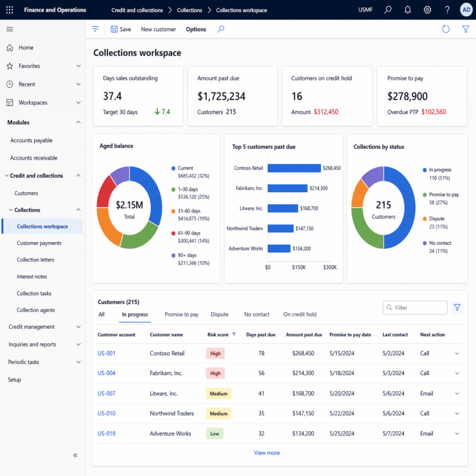The height and width of the screenshot is (476, 476).
Task: Switch to the No contact tab
Action: 257,315
